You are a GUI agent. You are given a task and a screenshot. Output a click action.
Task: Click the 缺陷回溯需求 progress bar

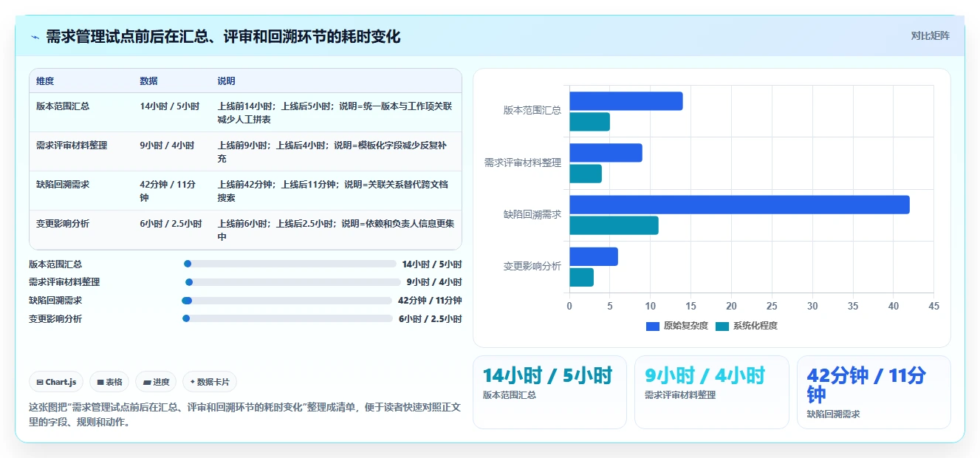[x=287, y=301]
